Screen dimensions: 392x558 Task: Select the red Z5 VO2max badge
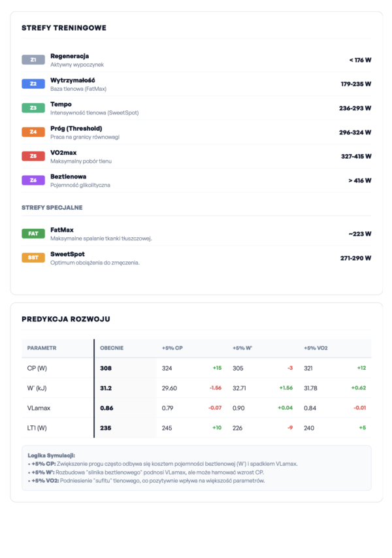(x=33, y=156)
